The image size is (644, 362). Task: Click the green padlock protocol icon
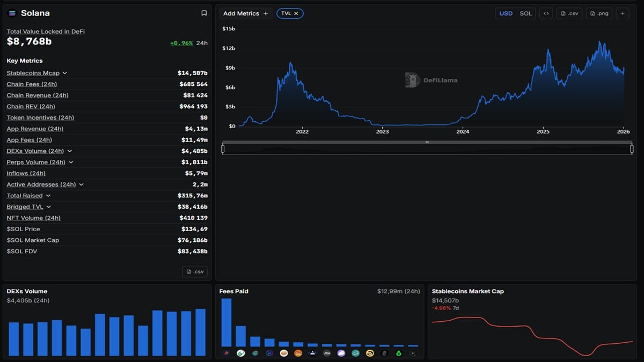point(398,353)
